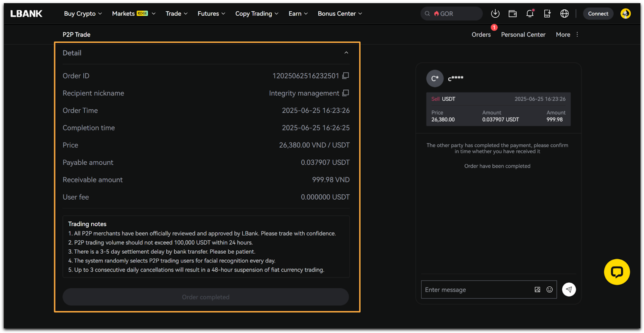Expand the Buy Crypto dropdown
This screenshot has height=333, width=644.
click(x=83, y=14)
